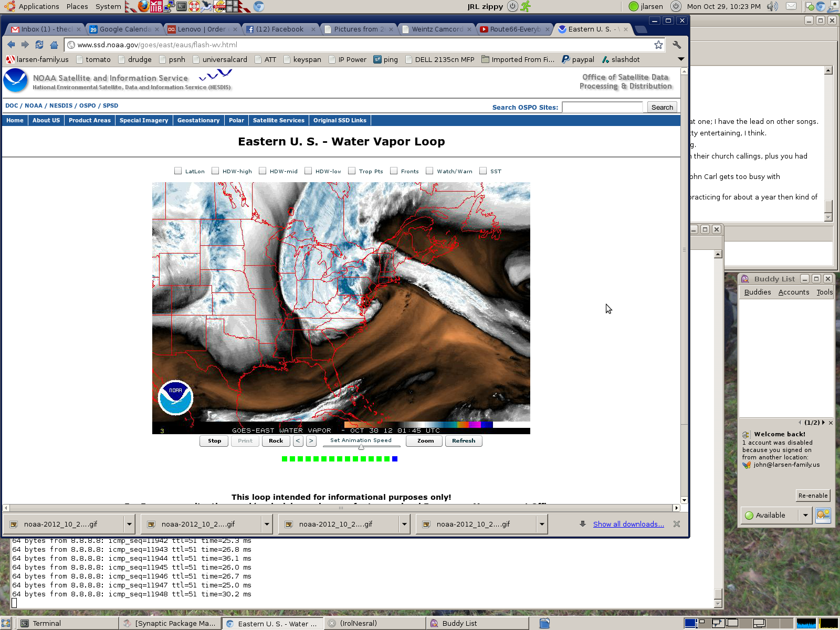The height and width of the screenshot is (630, 840).
Task: Show next notification in Buddy List (1/2)
Action: [824, 423]
